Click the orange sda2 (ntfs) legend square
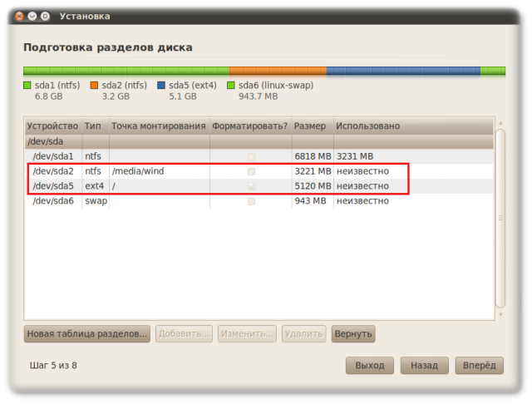 coord(93,85)
